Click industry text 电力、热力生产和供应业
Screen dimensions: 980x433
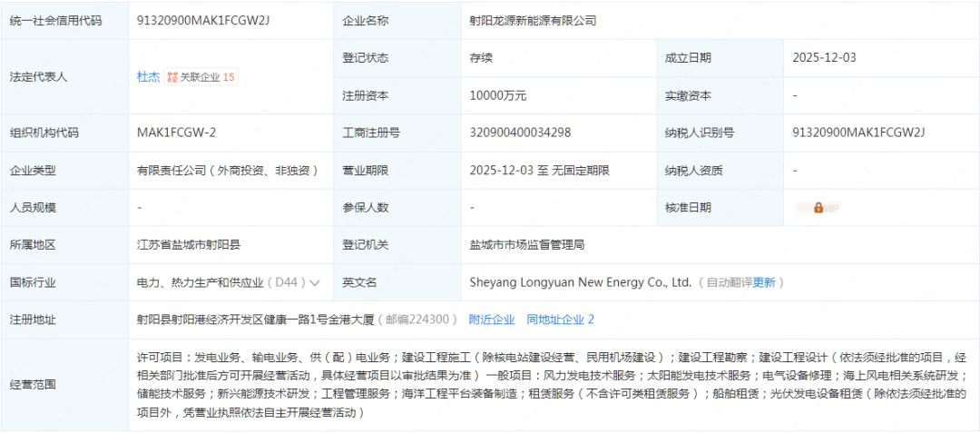coord(200,282)
